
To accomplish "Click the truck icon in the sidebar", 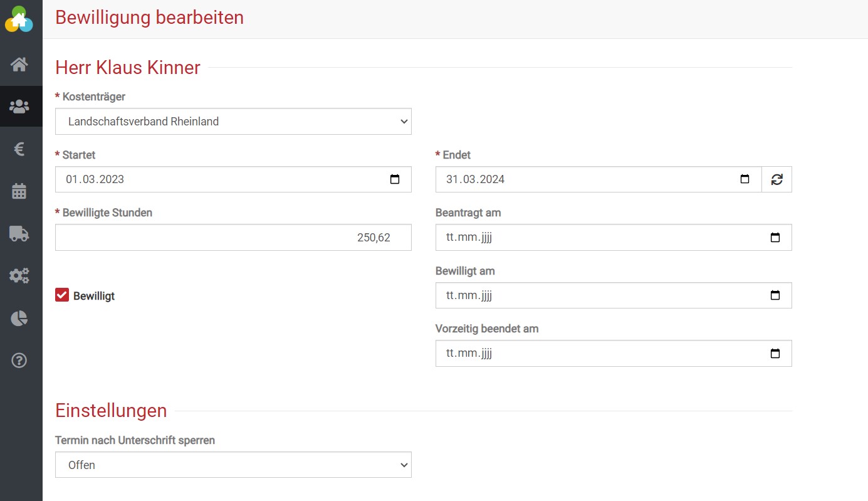I will (19, 234).
